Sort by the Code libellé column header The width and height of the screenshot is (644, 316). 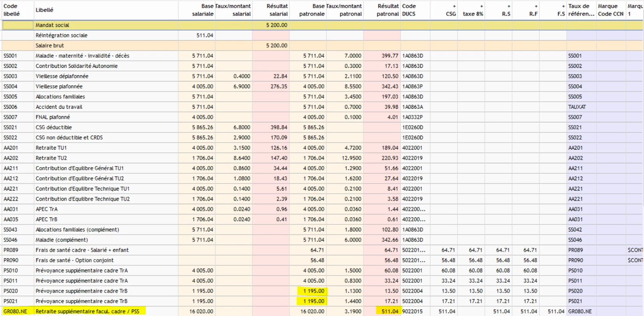(x=12, y=10)
